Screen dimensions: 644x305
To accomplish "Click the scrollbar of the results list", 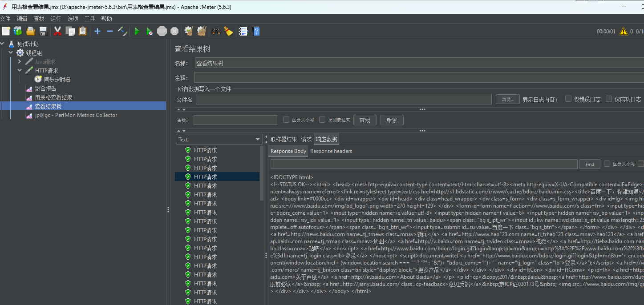I will point(262,173).
